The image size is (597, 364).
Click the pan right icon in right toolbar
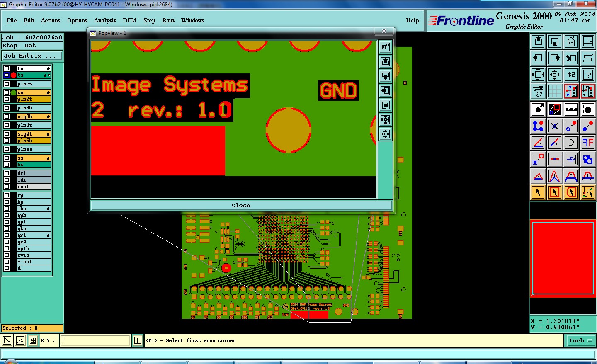[x=555, y=58]
